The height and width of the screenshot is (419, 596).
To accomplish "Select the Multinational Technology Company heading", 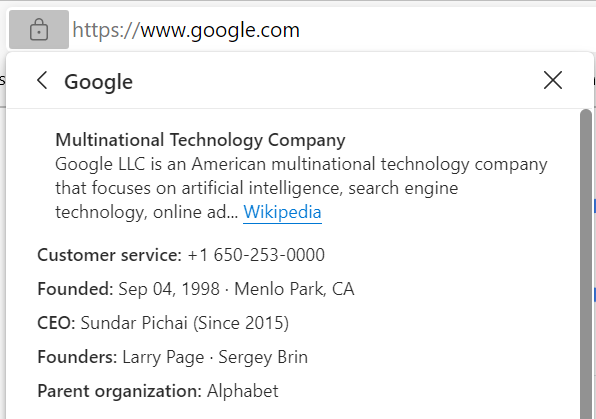I will pos(200,140).
